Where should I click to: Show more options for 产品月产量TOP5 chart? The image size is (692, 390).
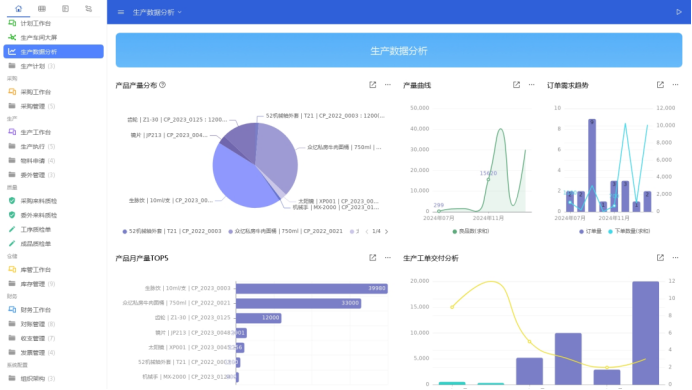click(387, 258)
